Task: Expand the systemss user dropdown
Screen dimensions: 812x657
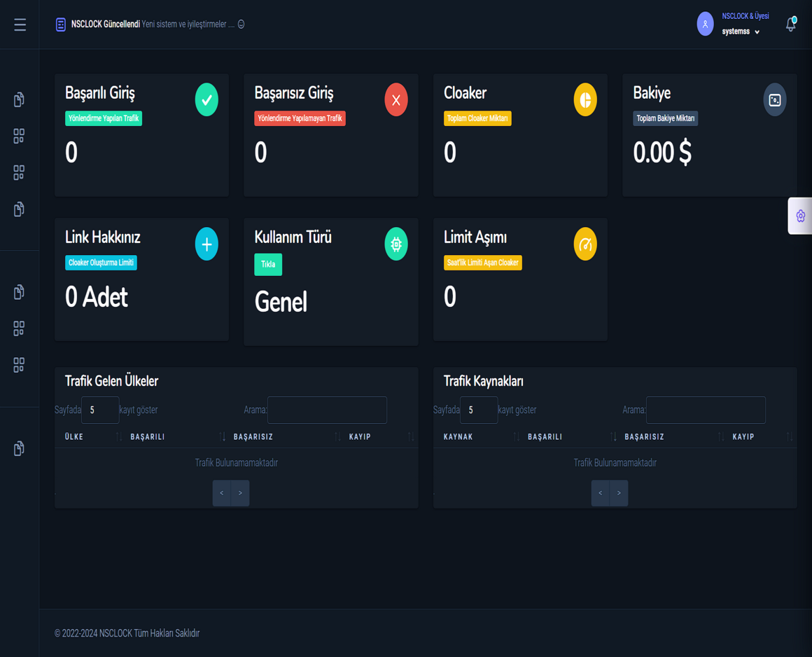Action: tap(741, 32)
